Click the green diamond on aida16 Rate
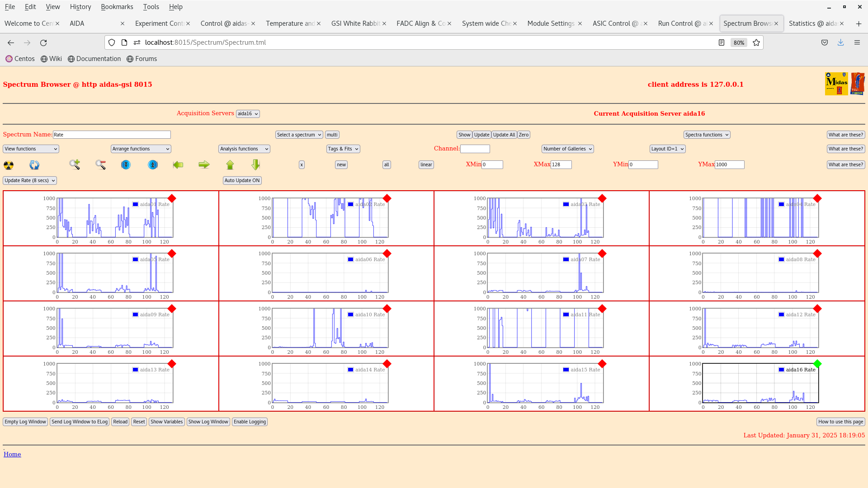868x488 pixels. [817, 364]
